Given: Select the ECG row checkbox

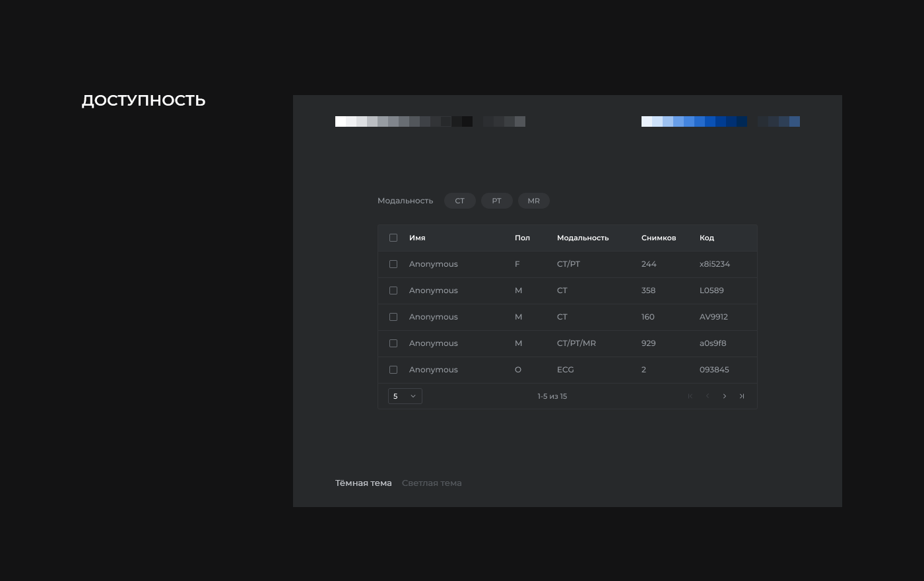Looking at the screenshot, I should tap(393, 370).
